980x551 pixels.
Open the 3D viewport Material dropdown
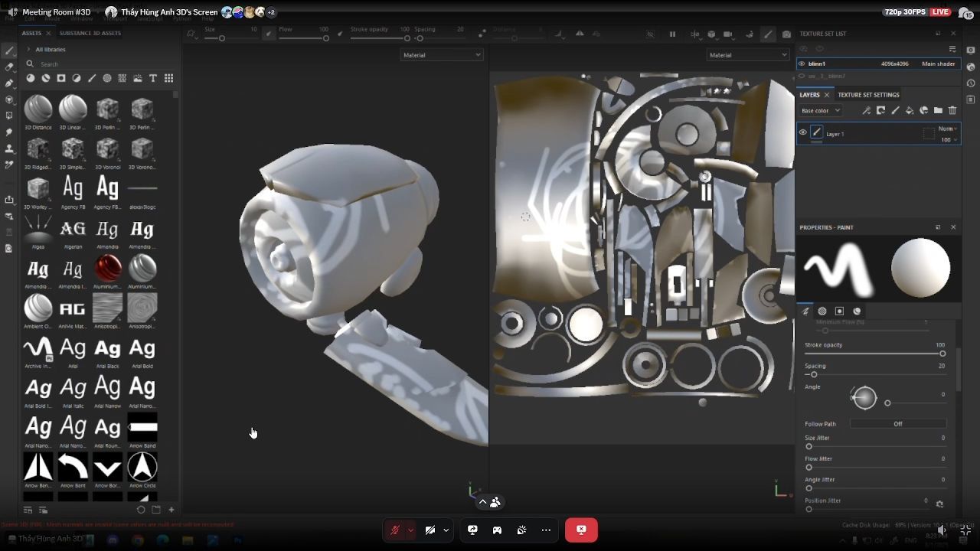tap(442, 55)
